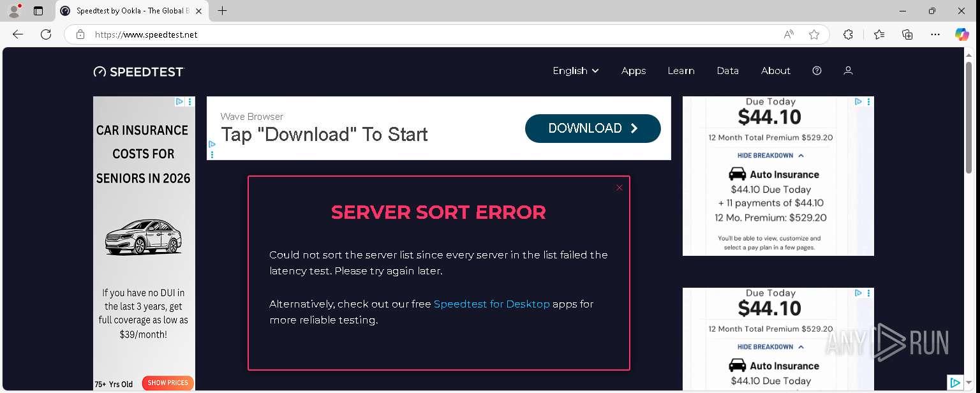
Task: Open a new browser tab
Action: 222,11
